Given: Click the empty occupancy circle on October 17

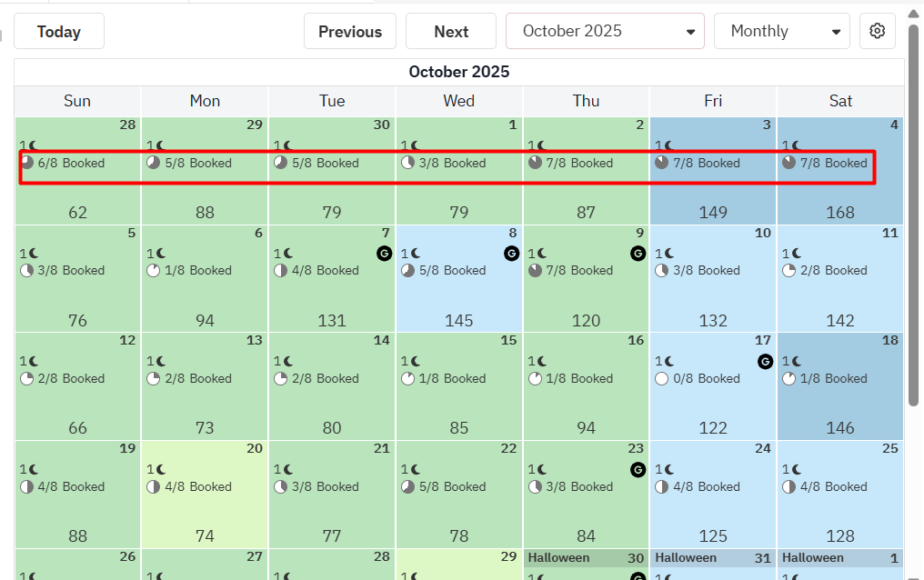Looking at the screenshot, I should pos(662,378).
